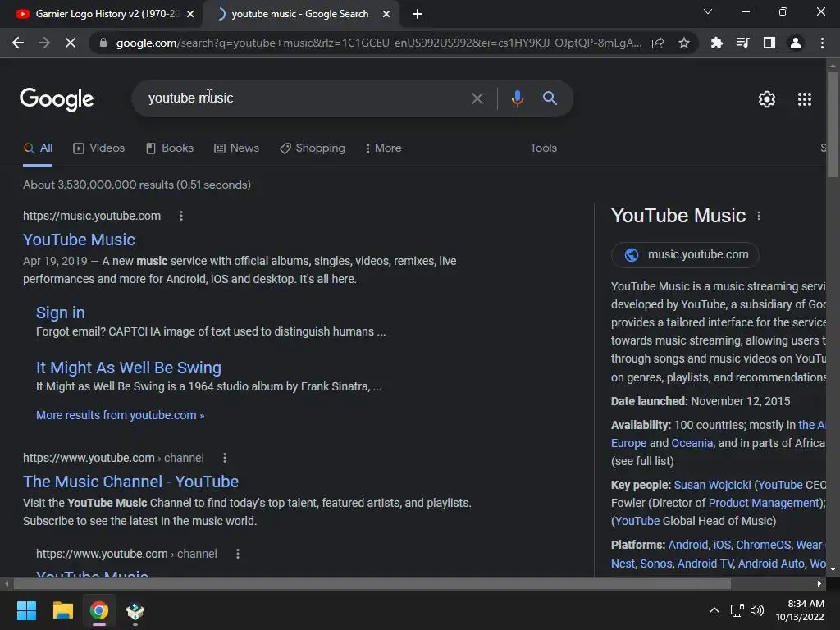Viewport: 840px width, 630px height.
Task: Switch to Shopping results
Action: (313, 148)
